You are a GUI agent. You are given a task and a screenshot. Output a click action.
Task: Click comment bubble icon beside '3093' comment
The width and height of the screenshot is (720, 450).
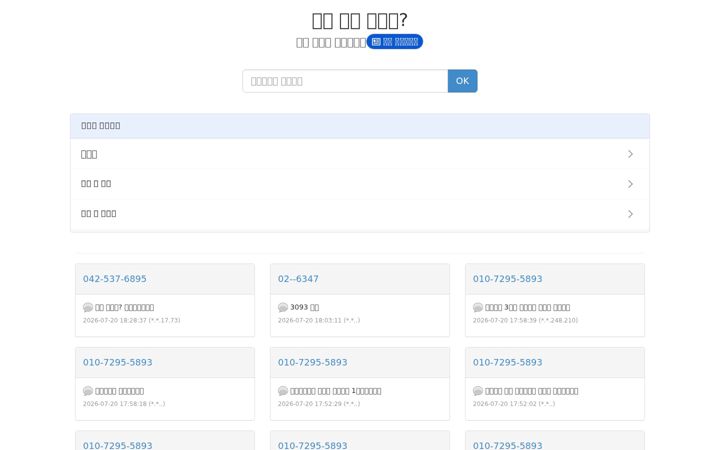click(283, 307)
